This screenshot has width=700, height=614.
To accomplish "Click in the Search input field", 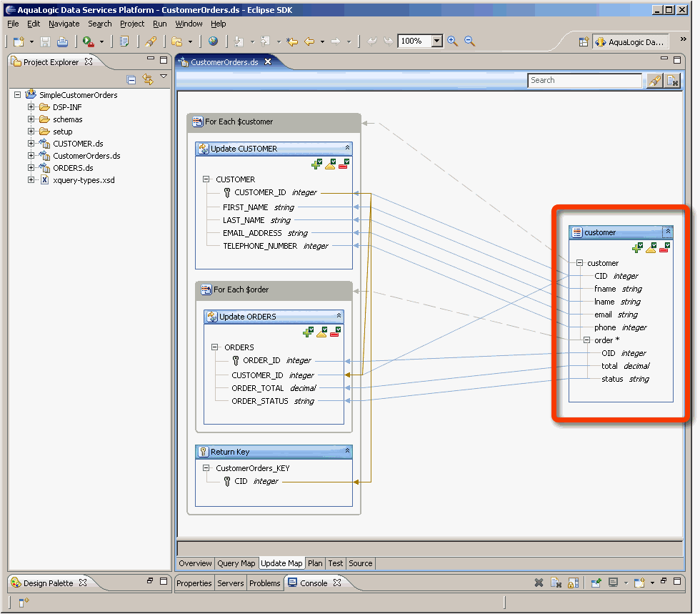I will click(x=584, y=81).
